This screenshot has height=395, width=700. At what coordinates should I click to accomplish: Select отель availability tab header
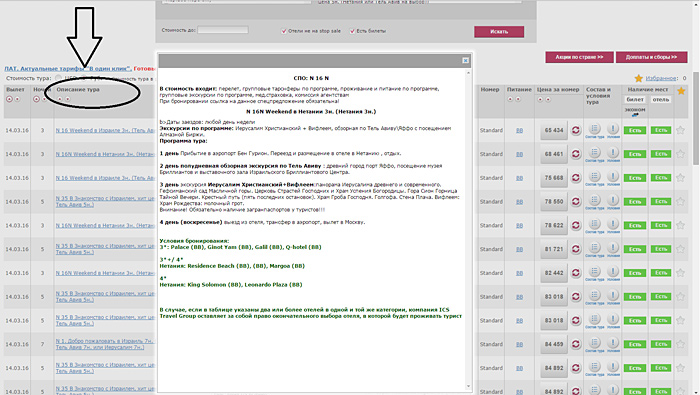[x=661, y=100]
